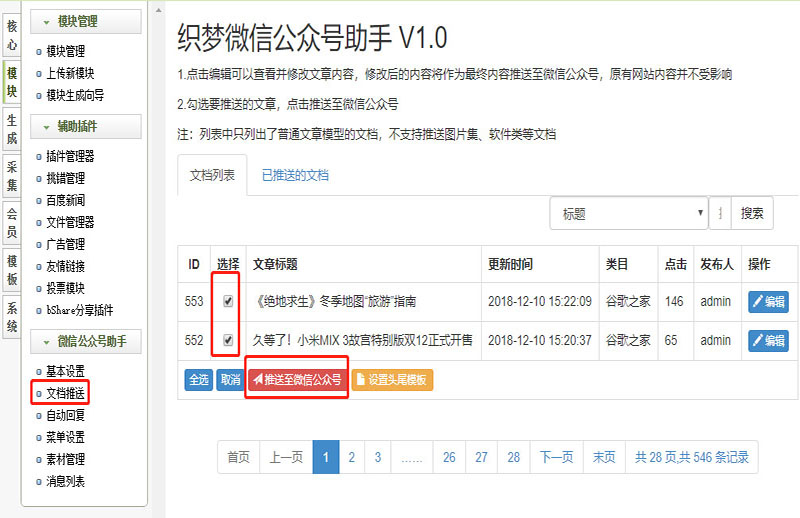Open 文档推送 in the sidebar
Screen dimensions: 800x518
65,393
